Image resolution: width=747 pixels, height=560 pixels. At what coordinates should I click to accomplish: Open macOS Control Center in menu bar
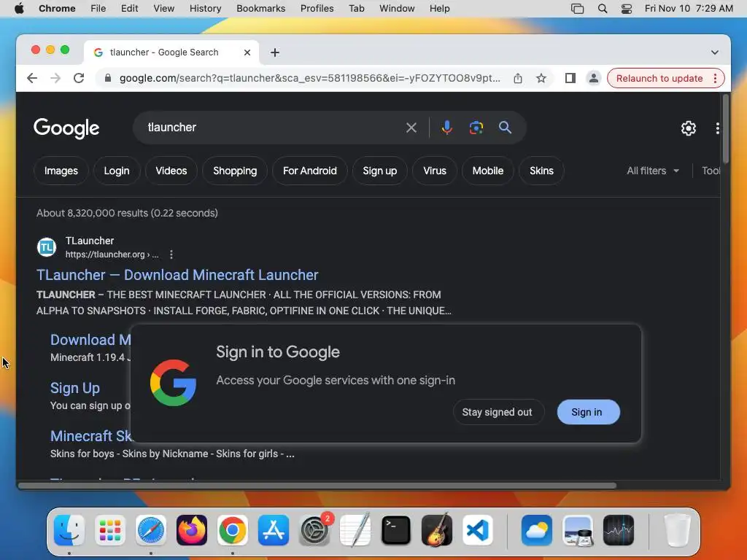click(x=627, y=9)
